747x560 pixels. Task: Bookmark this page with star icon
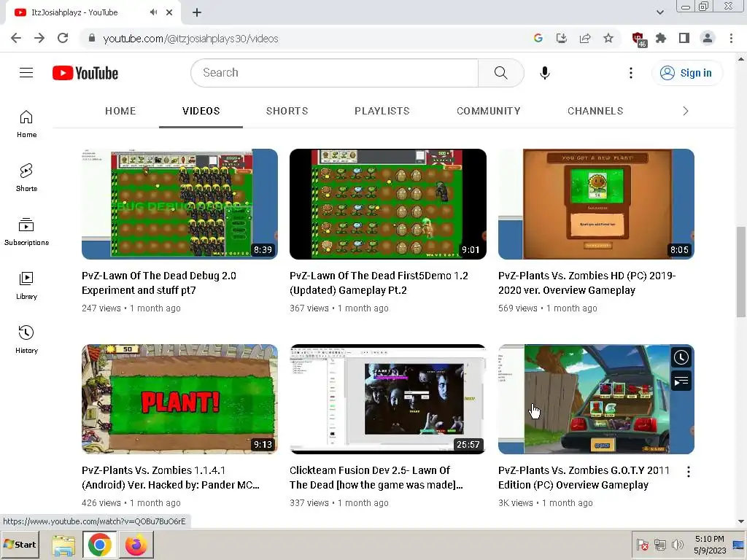coord(608,38)
